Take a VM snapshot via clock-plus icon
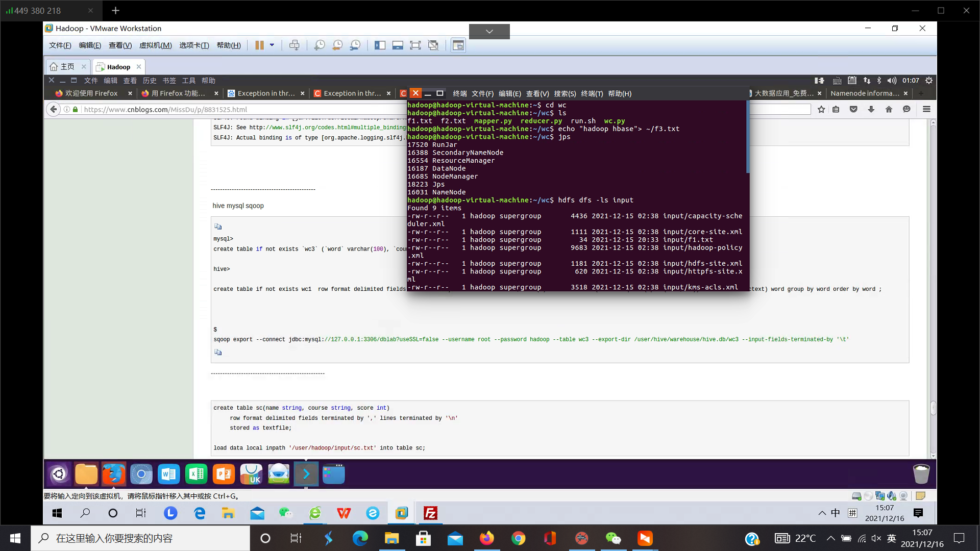Screen dimensions: 980x551 [320, 45]
